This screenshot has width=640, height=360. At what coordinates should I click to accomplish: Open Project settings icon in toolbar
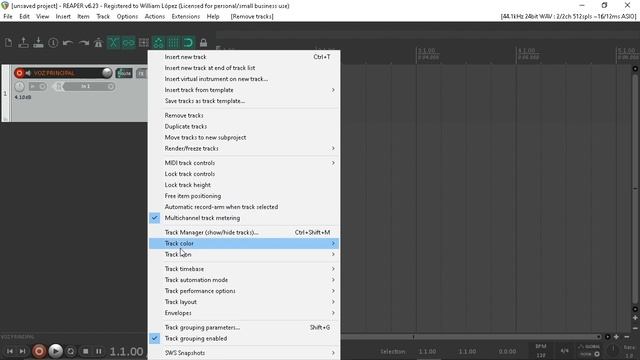click(53, 42)
